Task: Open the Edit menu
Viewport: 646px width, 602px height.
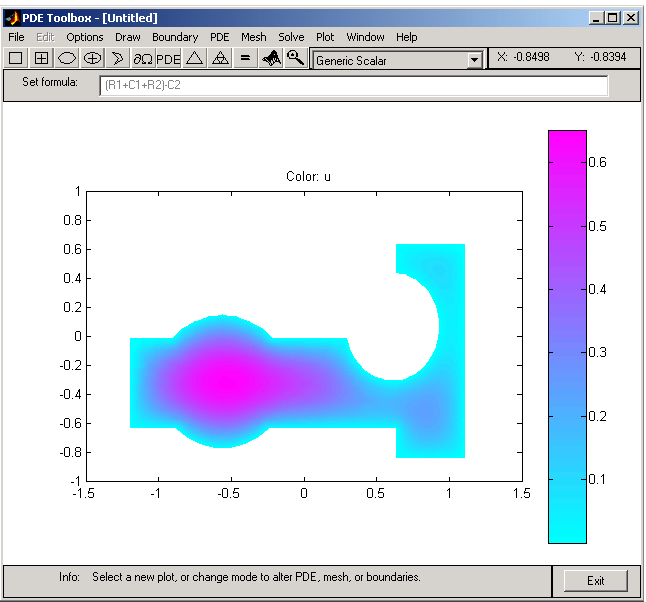Action: tap(45, 37)
